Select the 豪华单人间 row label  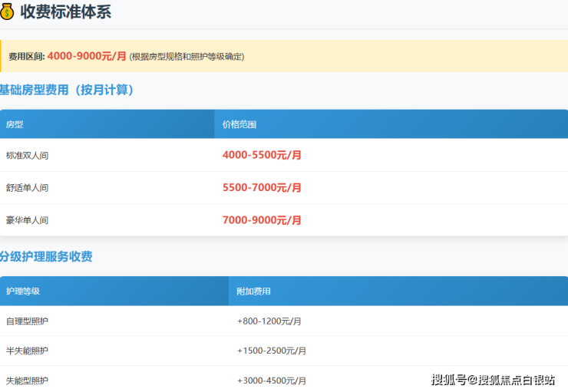tap(27, 220)
